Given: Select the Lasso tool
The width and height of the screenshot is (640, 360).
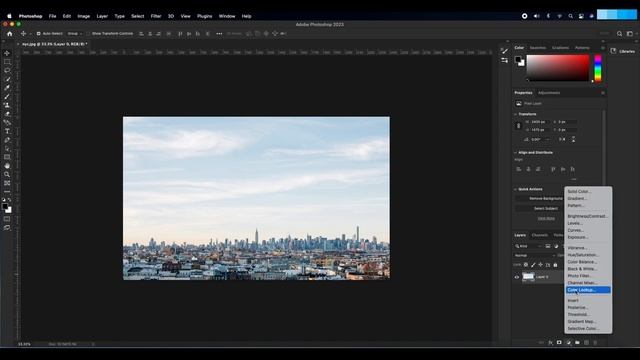Looking at the screenshot, I should click(7, 71).
